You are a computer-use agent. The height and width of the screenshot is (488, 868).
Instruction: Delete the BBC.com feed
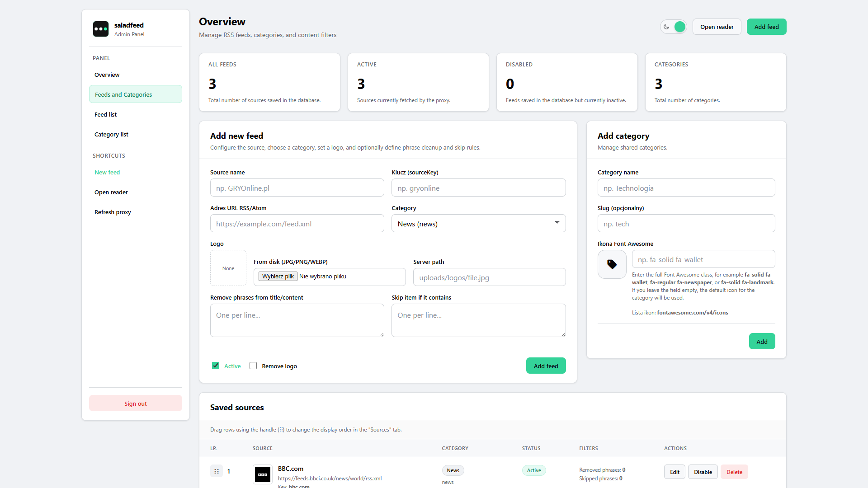tap(734, 471)
